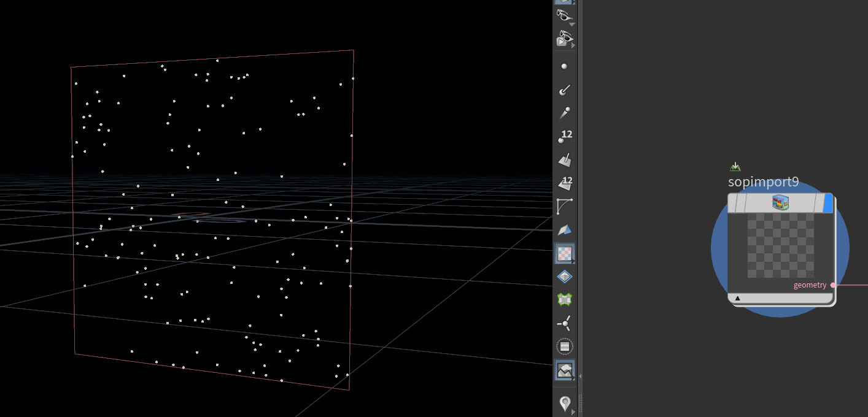Viewport: 868px width, 417px height.
Task: Toggle the three-spoke origin gnomon icon
Action: point(565,323)
